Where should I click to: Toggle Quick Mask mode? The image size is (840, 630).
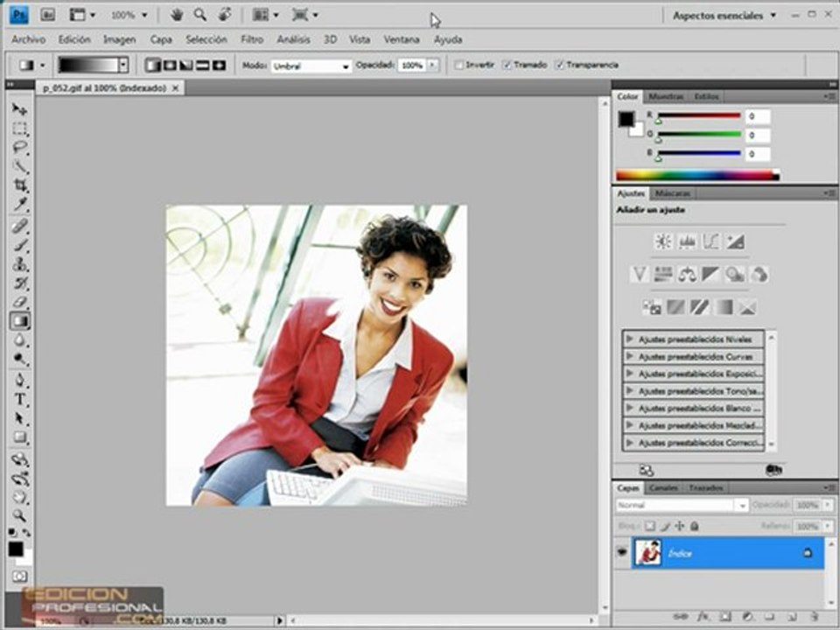[x=20, y=577]
